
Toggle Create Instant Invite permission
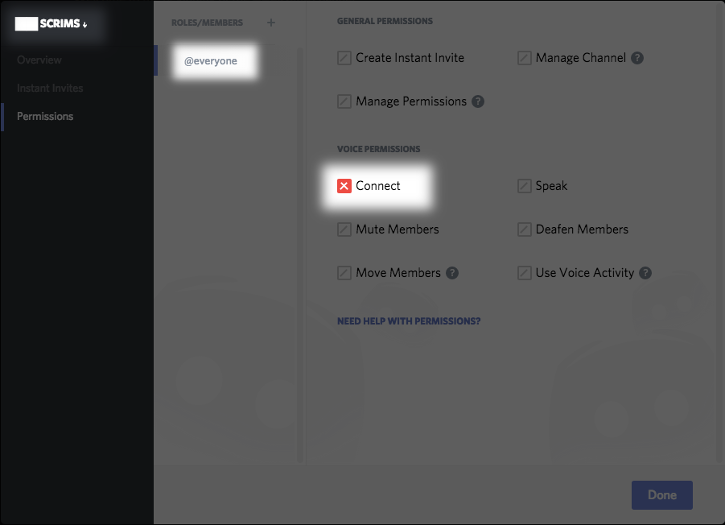344,58
